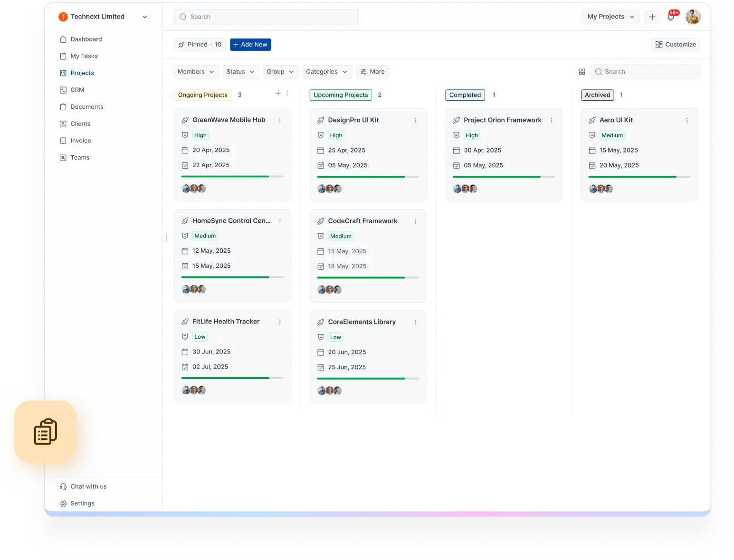Click the Customize layout icon button

(676, 45)
